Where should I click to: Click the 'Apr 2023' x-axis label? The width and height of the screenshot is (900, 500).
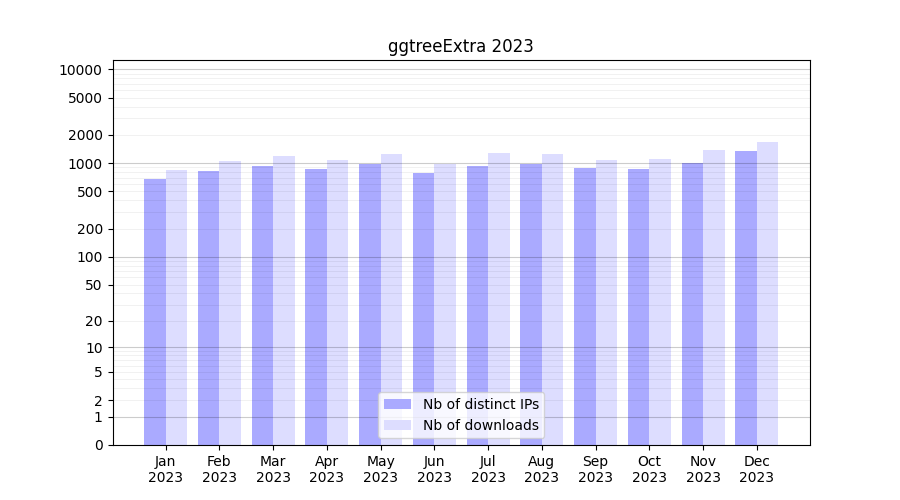coord(327,469)
